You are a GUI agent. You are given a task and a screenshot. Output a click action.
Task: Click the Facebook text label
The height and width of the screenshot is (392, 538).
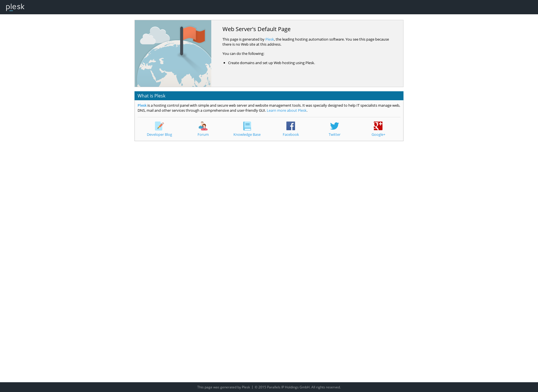coord(290,134)
